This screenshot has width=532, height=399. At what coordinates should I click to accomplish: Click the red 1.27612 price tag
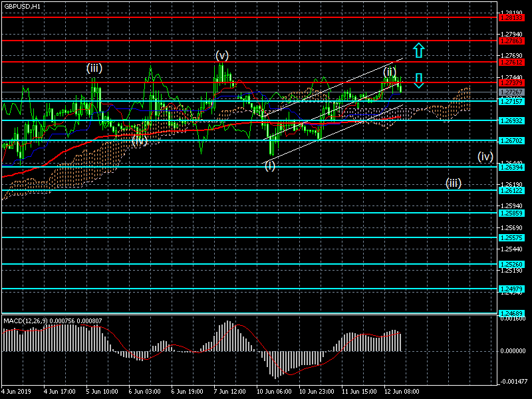pos(511,62)
